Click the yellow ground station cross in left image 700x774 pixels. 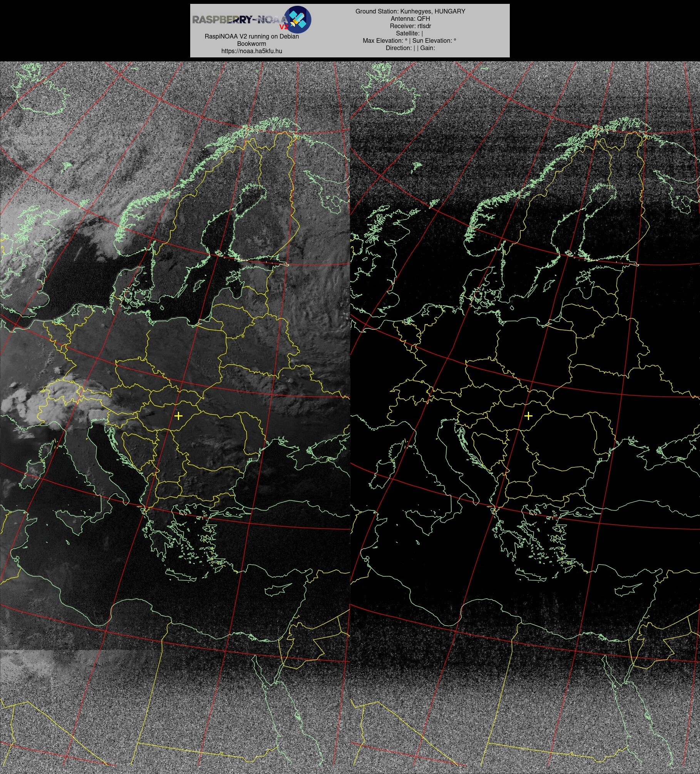coord(178,416)
